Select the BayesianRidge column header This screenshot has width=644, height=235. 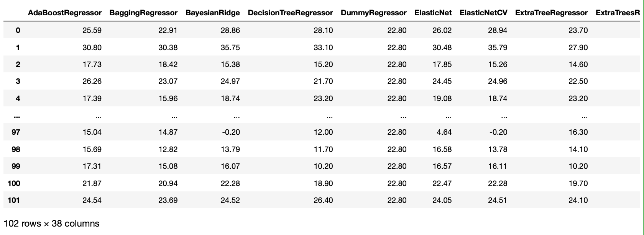[x=212, y=13]
